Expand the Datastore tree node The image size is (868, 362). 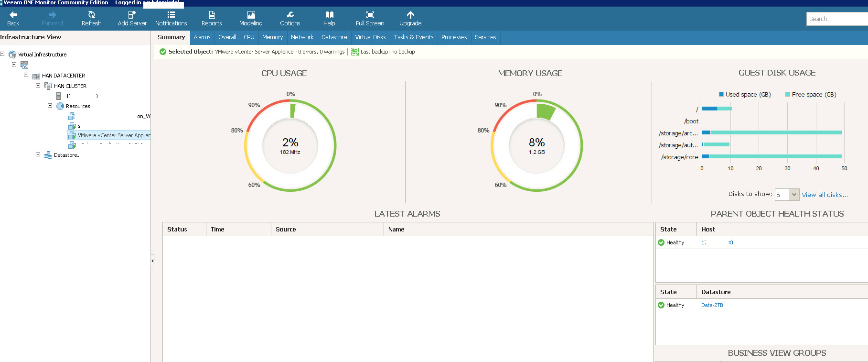(x=38, y=154)
